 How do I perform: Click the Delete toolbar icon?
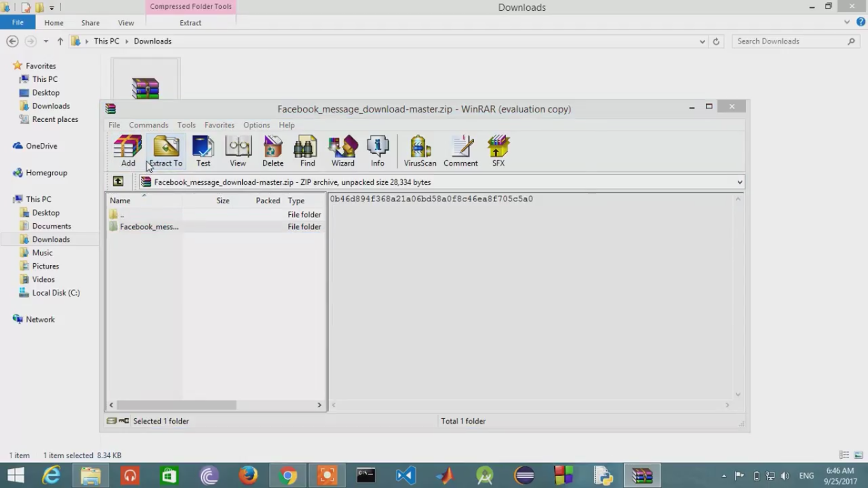pos(273,151)
